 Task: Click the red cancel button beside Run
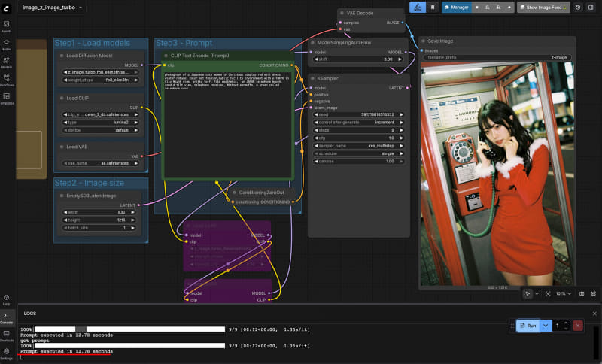(x=577, y=326)
